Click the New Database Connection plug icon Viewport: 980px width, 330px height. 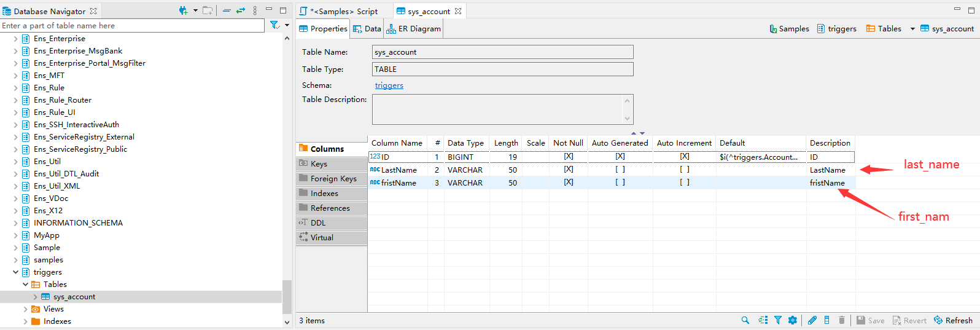(x=183, y=10)
